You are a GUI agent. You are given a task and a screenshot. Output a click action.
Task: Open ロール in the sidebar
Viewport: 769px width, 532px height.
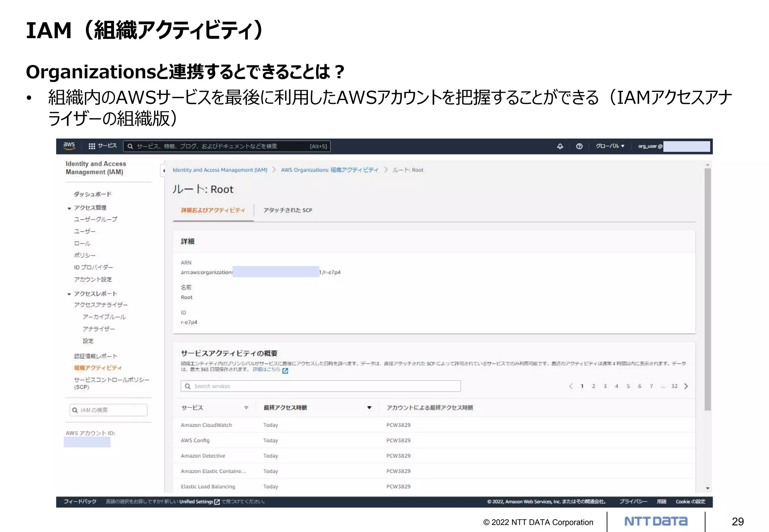[x=82, y=243]
